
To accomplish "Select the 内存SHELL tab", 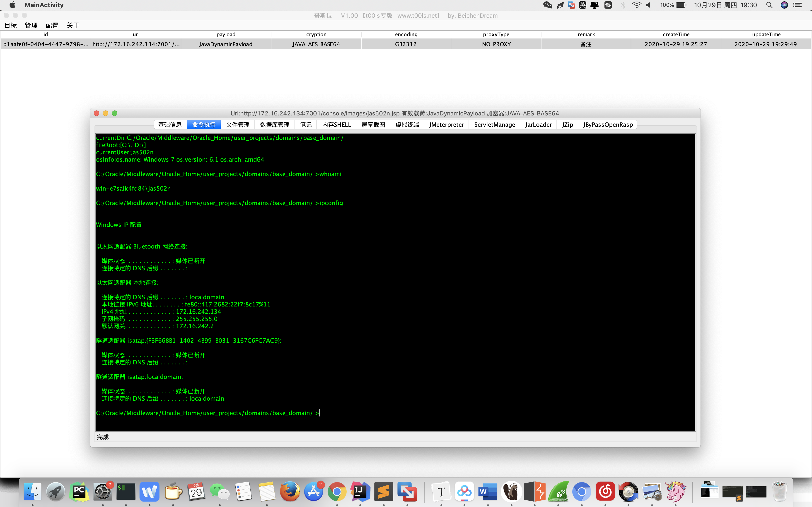I will [336, 125].
